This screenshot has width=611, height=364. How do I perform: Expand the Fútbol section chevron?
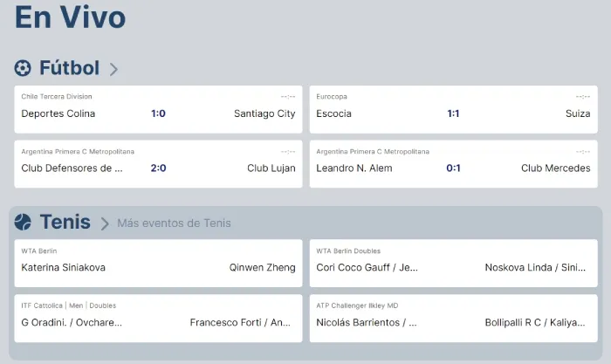click(x=113, y=69)
